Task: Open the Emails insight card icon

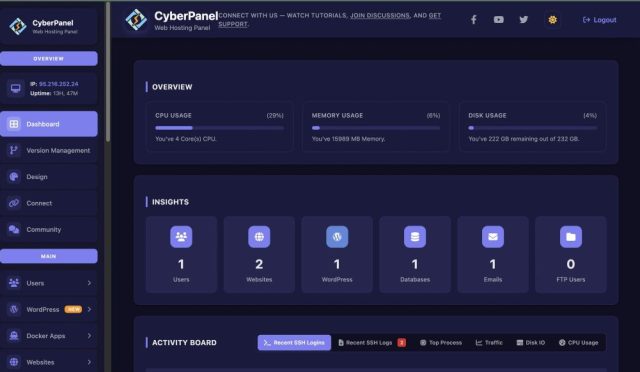Action: pos(493,236)
